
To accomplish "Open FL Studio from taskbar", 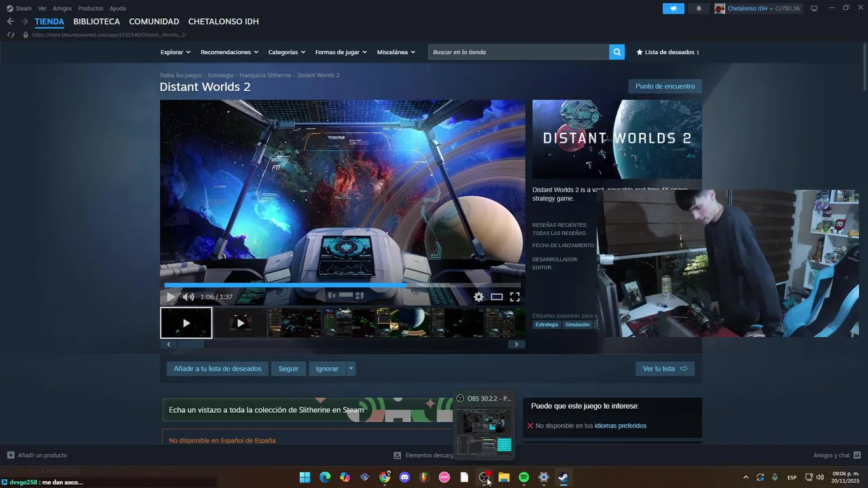I will click(425, 477).
